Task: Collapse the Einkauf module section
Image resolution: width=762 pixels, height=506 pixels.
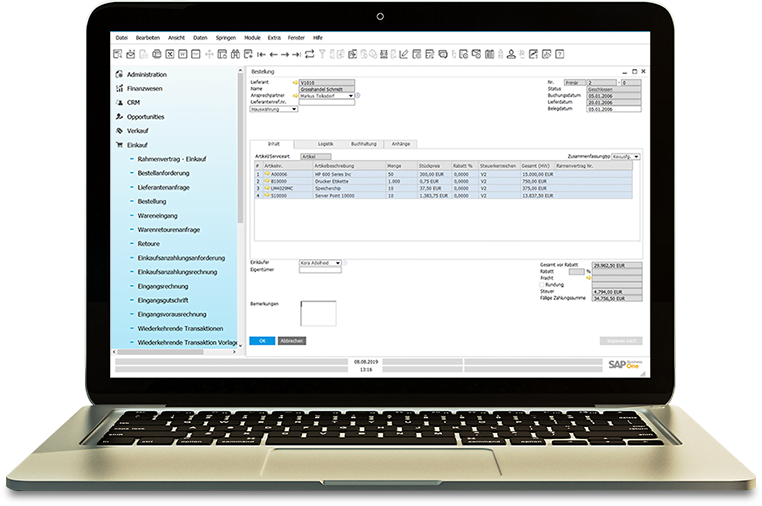Action: [137, 145]
